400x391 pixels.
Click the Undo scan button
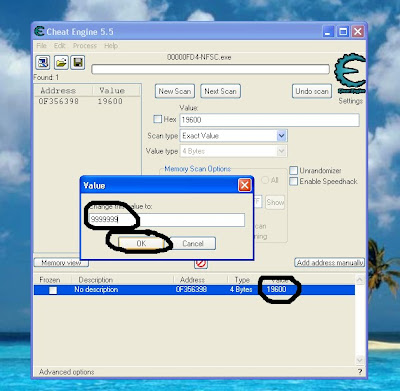(312, 91)
